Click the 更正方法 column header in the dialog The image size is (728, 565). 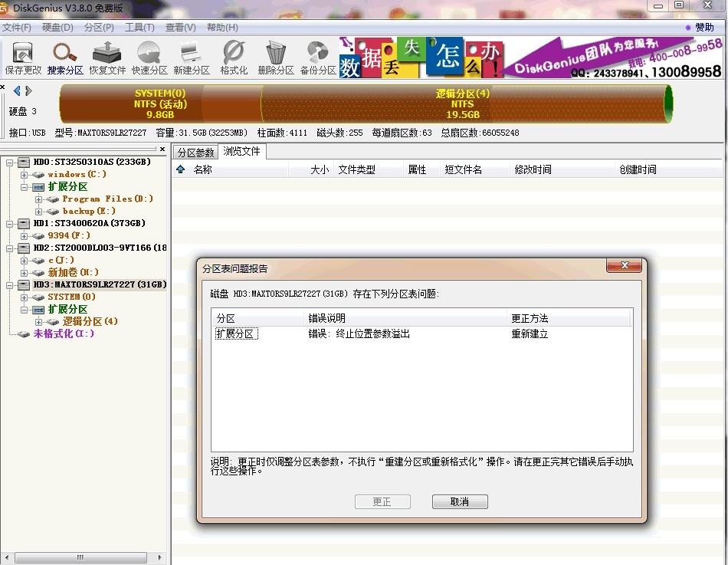click(569, 318)
